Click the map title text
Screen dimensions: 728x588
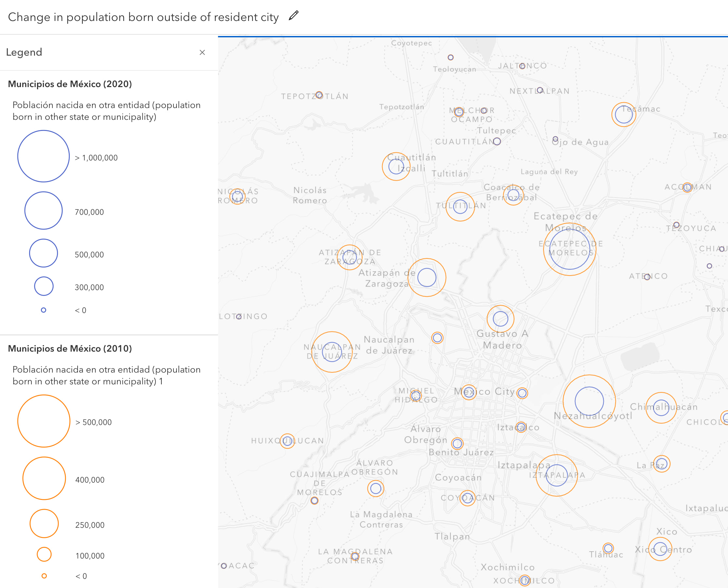click(x=143, y=17)
